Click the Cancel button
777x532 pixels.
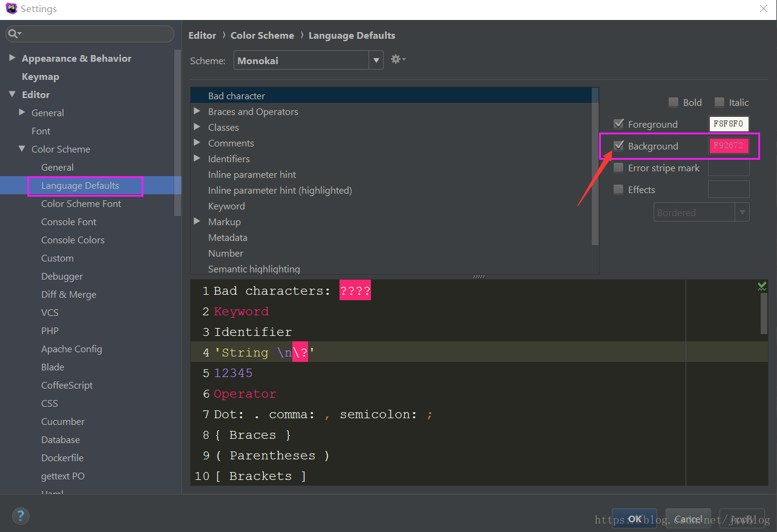687,519
